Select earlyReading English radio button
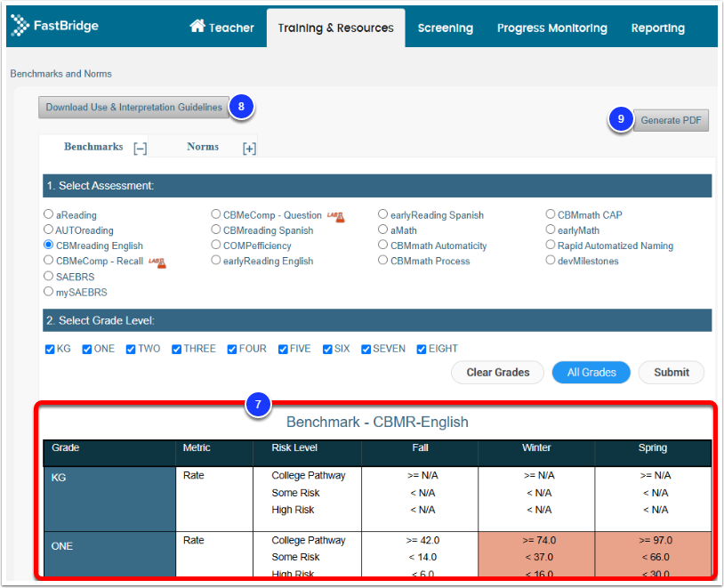Screen dimensions: 724x588 (x=215, y=260)
